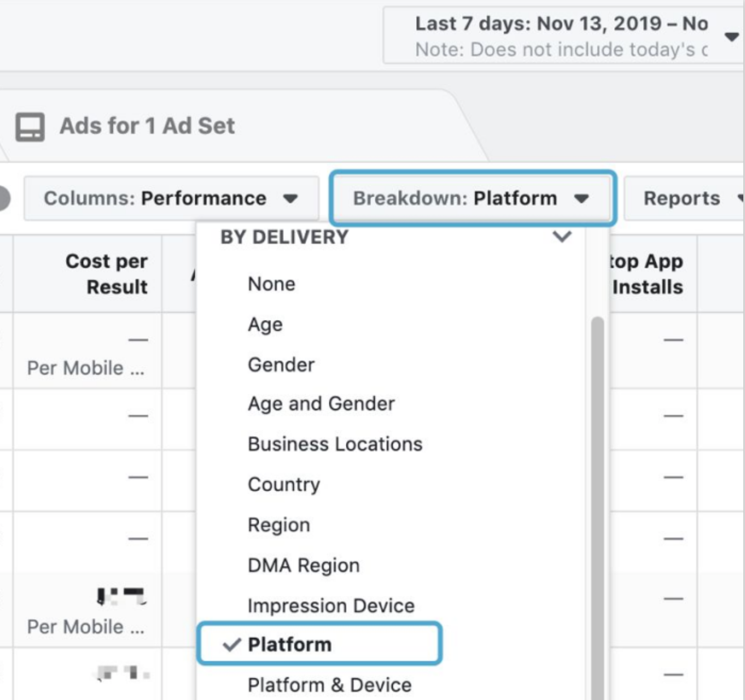Select Impression Device breakdown

pyautogui.click(x=331, y=605)
